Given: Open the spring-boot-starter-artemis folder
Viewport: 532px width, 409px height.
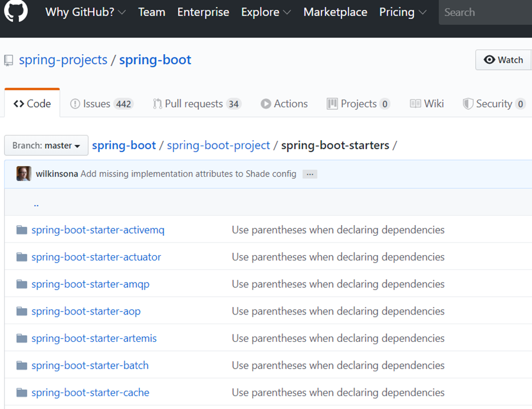Looking at the screenshot, I should click(94, 338).
